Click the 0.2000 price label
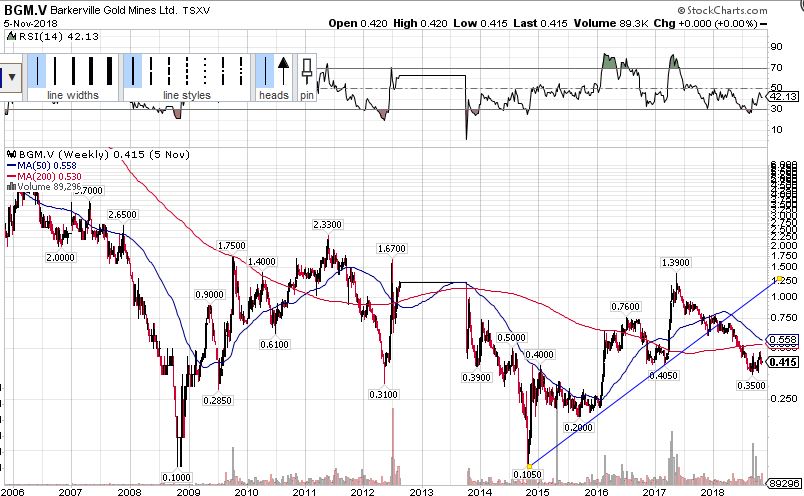 pos(578,427)
